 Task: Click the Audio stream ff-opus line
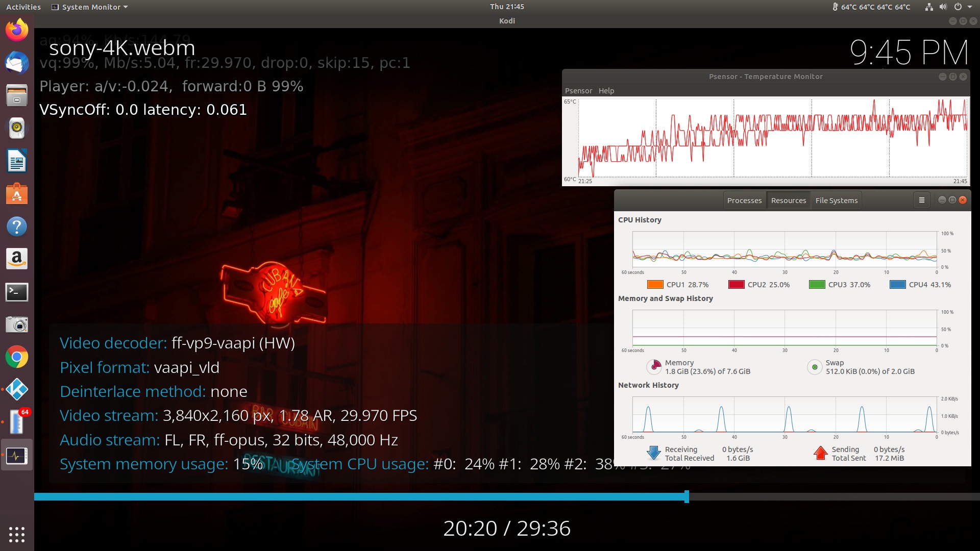(229, 440)
